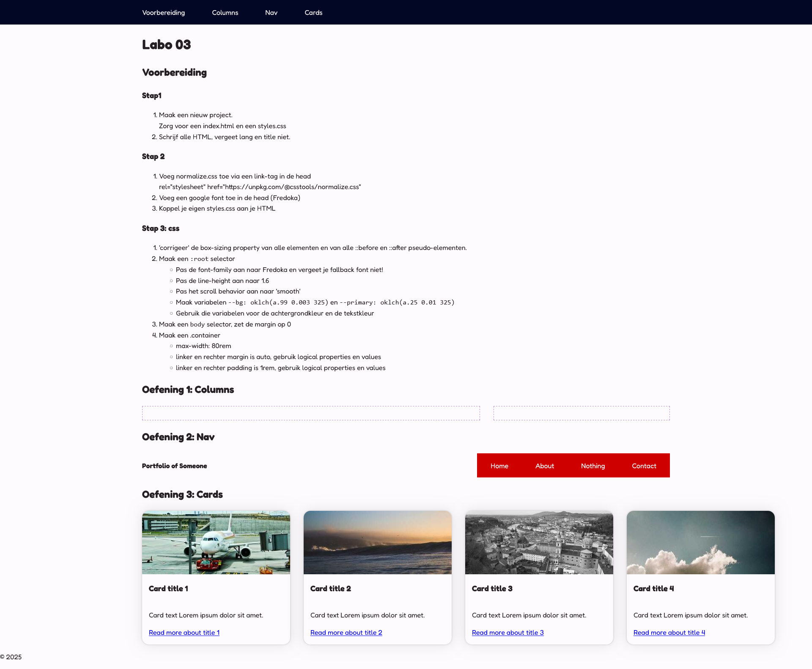Viewport: 812px width, 669px height.
Task: Click the Portfolio of Someone title
Action: coord(174,466)
